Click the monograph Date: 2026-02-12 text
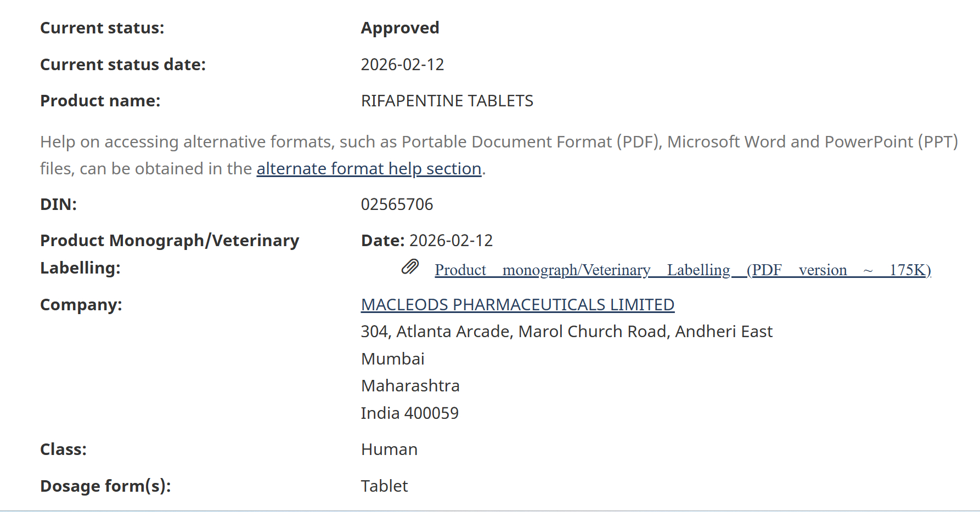 coord(427,241)
